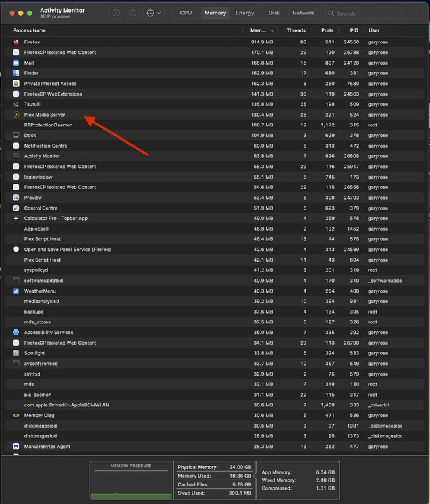The width and height of the screenshot is (430, 504).
Task: Open the ellipsis actions dropdown menu
Action: 153,13
